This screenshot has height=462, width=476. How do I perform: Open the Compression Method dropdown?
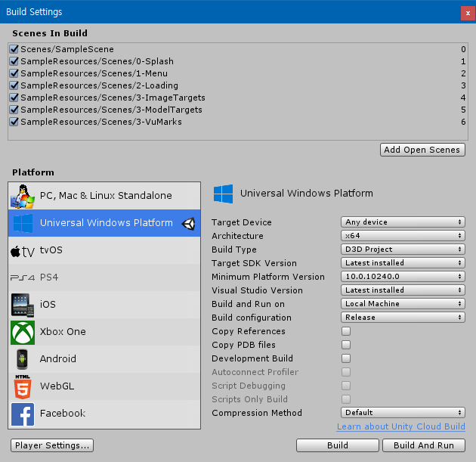click(x=403, y=413)
